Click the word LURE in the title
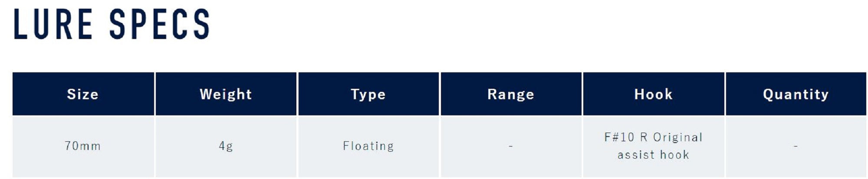Viewport: 868px width, 179px height. pos(53,25)
